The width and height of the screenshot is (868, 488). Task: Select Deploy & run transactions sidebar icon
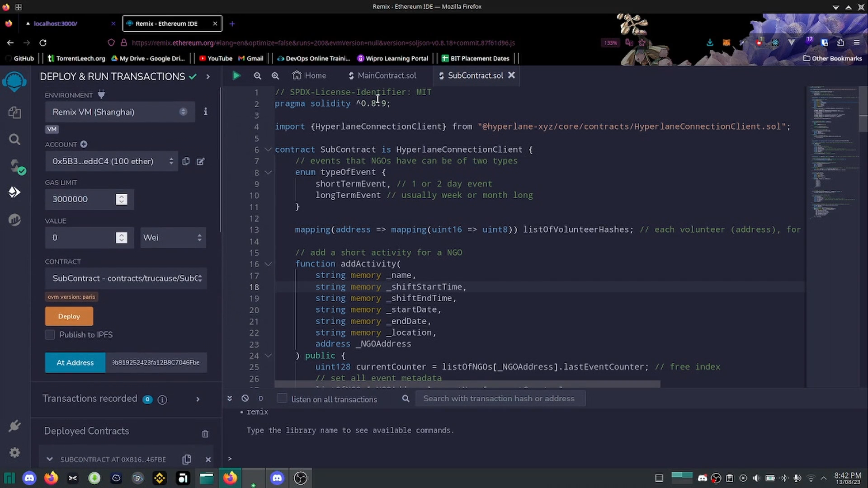point(14,192)
